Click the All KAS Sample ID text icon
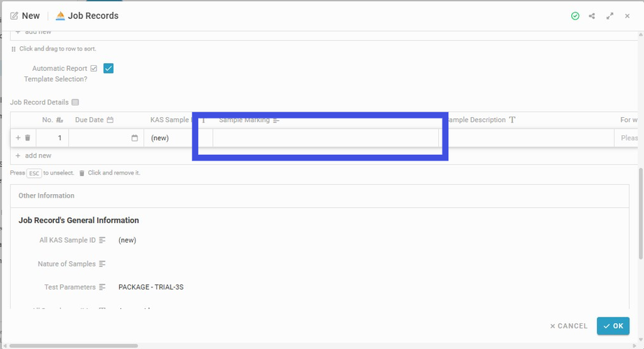 (102, 240)
